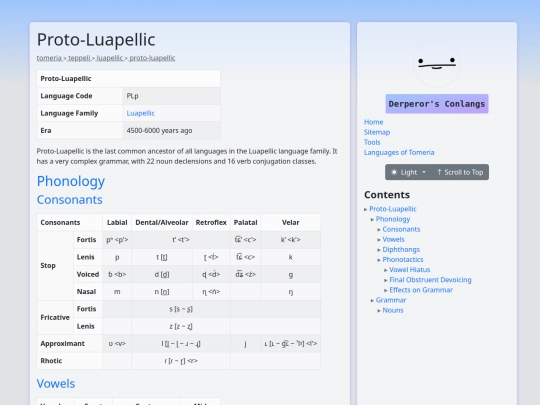The image size is (540, 405).
Task: Open Languages of Tomeria link
Action: pos(399,152)
